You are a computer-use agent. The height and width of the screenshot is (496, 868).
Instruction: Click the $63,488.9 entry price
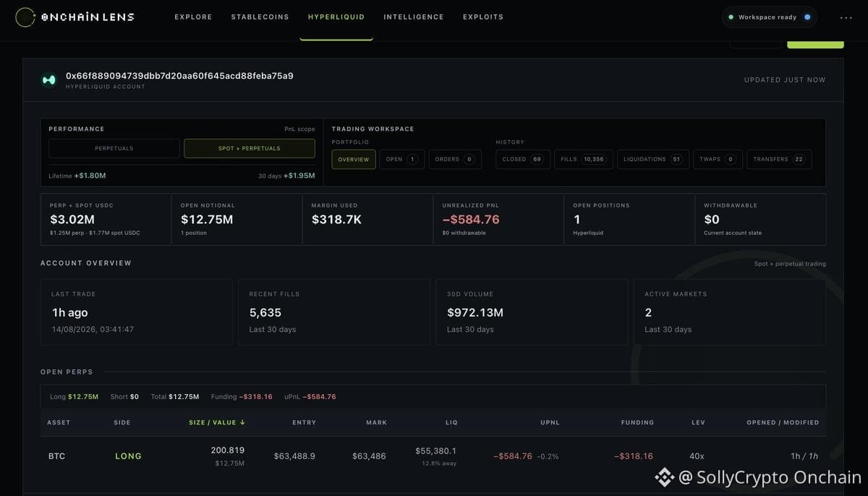click(294, 456)
